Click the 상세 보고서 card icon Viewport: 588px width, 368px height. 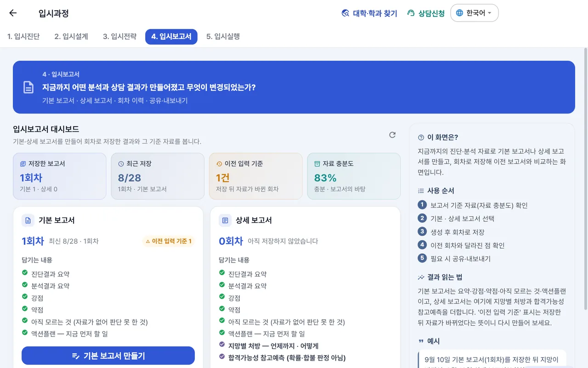(x=225, y=220)
